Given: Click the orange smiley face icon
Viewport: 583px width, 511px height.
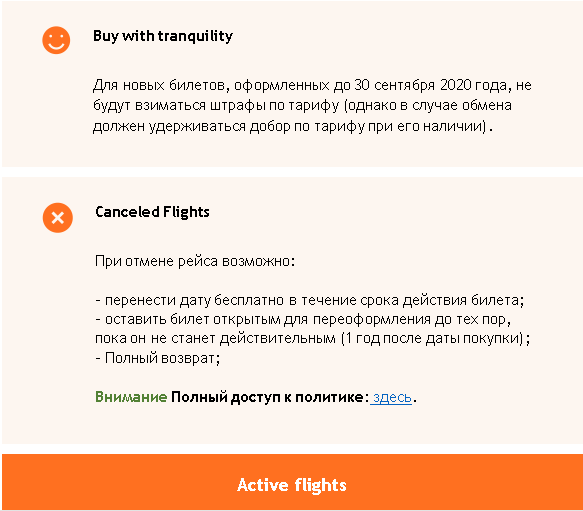Looking at the screenshot, I should point(56,40).
